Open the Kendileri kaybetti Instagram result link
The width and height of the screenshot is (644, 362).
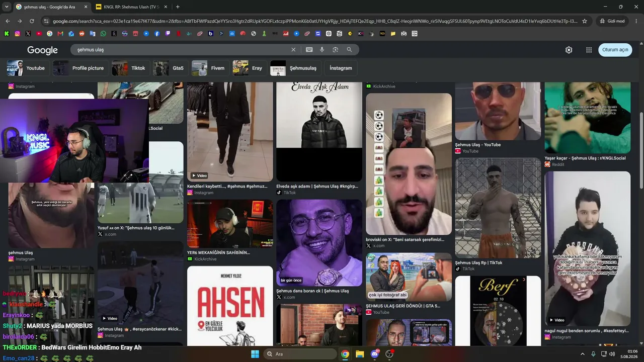(227, 186)
